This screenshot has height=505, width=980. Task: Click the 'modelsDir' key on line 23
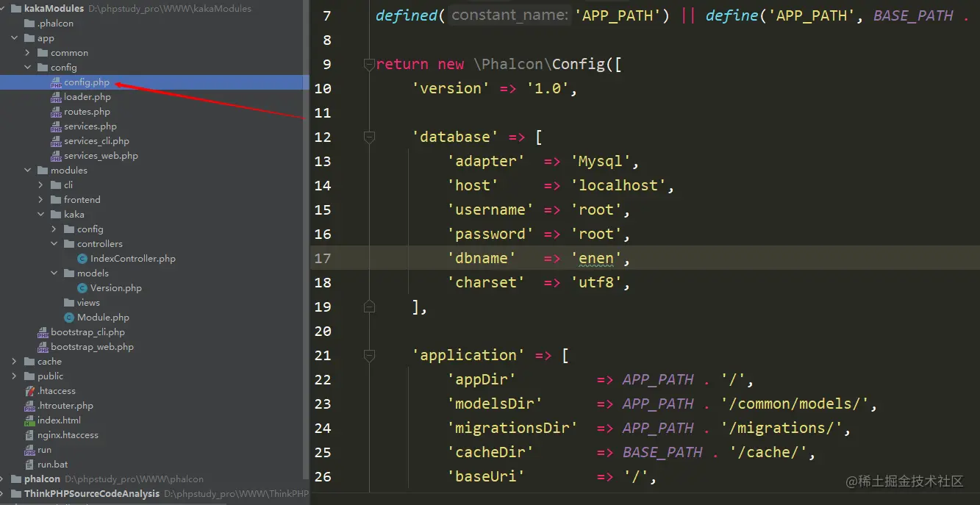pyautogui.click(x=495, y=404)
